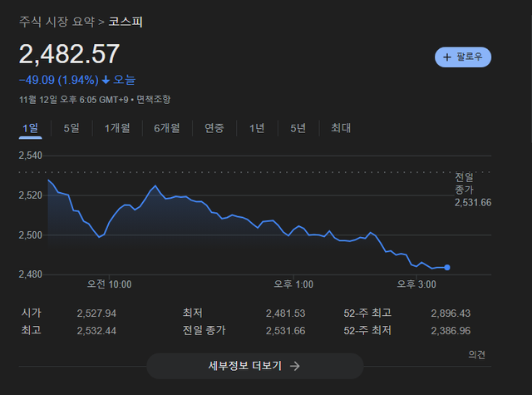The image size is (532, 395).
Task: Click the arrow icon in 세부정보 더보기
Action: [x=295, y=366]
